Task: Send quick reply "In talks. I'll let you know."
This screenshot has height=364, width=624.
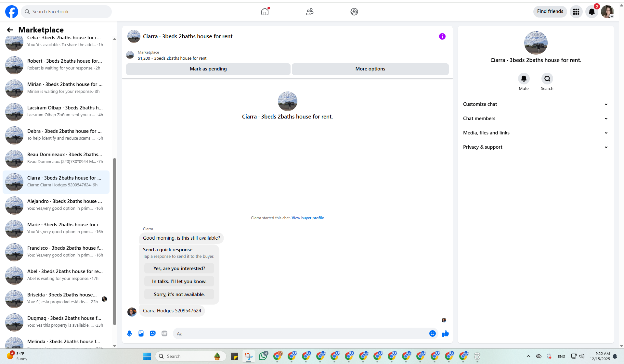Action: pyautogui.click(x=179, y=282)
